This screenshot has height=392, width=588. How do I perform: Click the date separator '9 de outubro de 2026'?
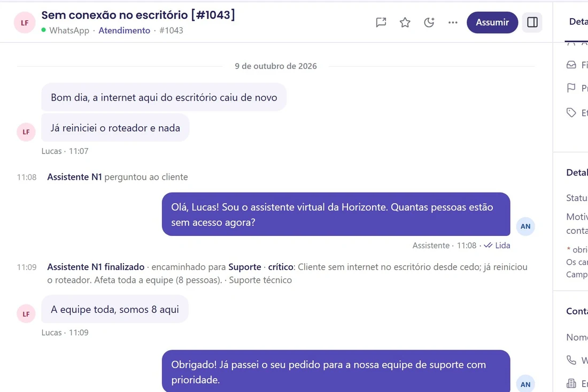click(x=276, y=66)
